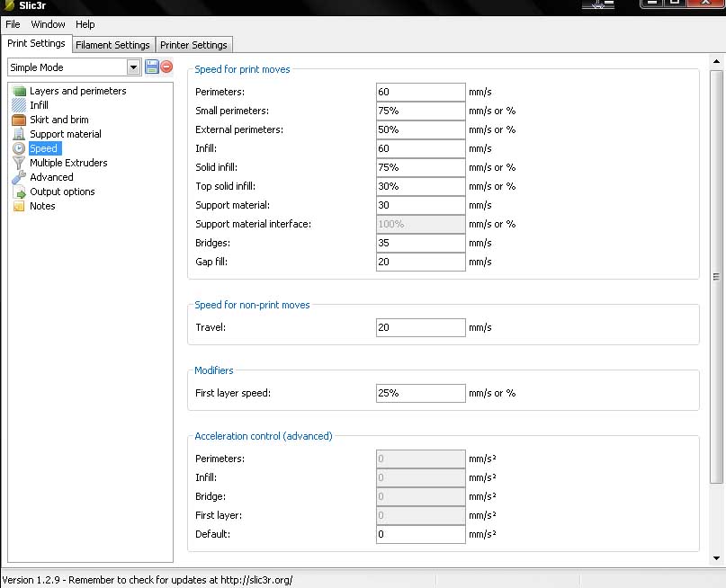Viewport: 726px width, 588px height.
Task: Click the Simple Mode preset text box
Action: click(67, 67)
